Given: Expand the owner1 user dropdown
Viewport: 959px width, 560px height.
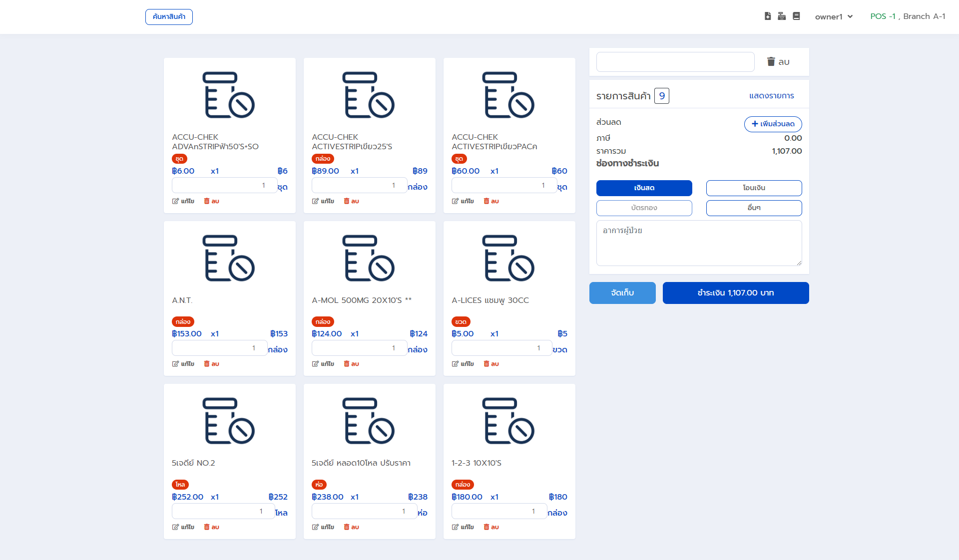Looking at the screenshot, I should 834,16.
